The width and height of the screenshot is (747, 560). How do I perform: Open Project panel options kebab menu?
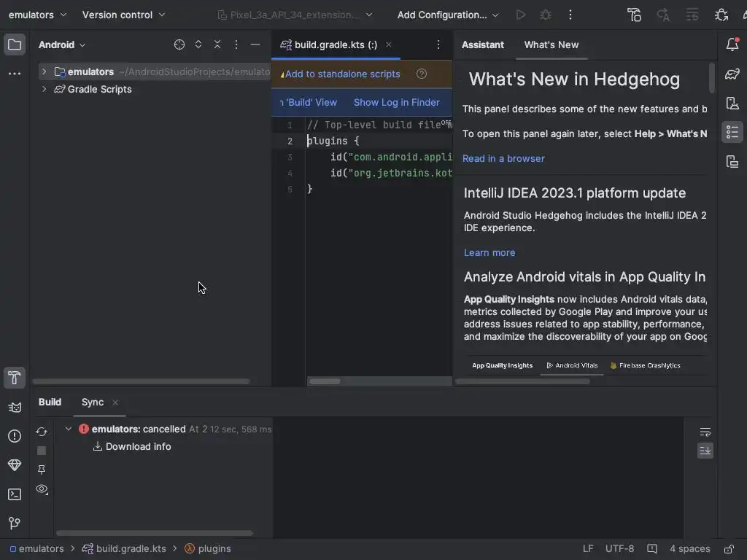[x=236, y=44]
